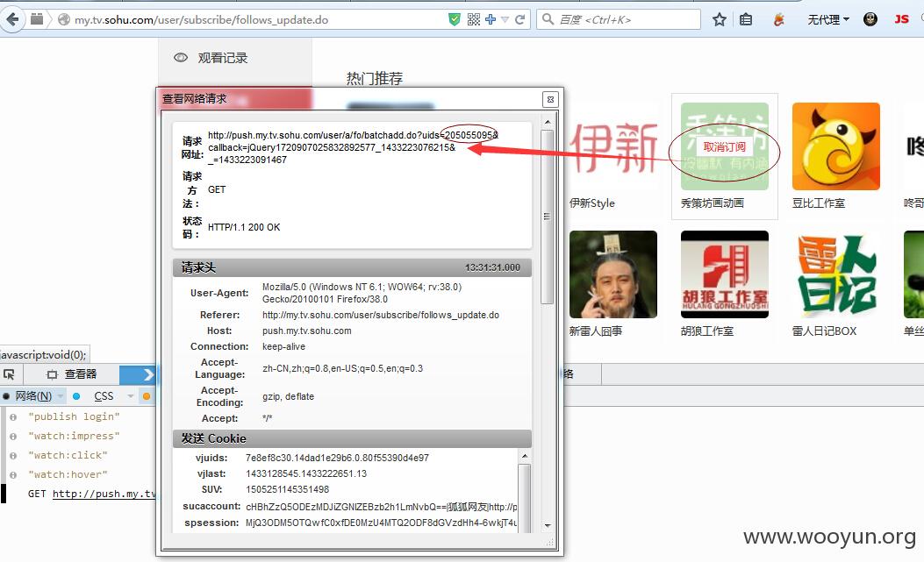
Task: Click the Host value push.my.tv.sohu.com
Action: (x=306, y=331)
